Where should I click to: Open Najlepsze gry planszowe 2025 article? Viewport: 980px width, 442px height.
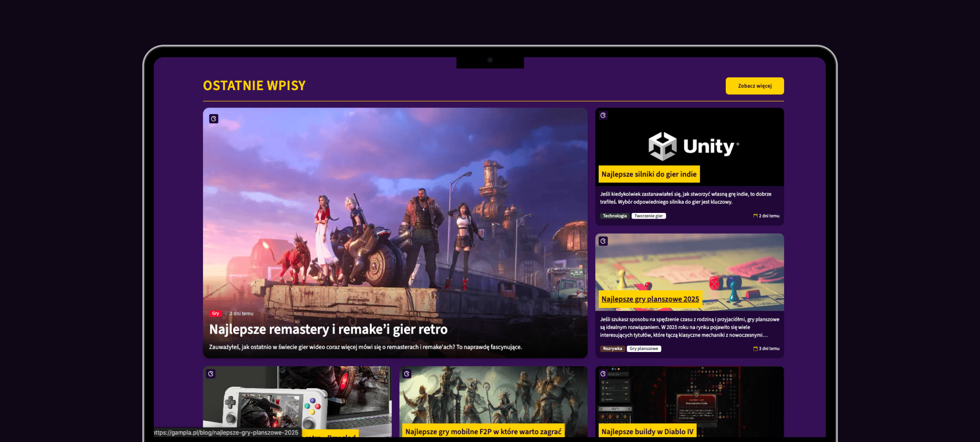[650, 299]
